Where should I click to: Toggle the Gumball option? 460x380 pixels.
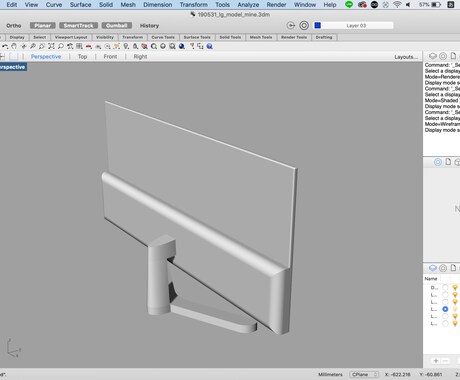[x=117, y=26]
